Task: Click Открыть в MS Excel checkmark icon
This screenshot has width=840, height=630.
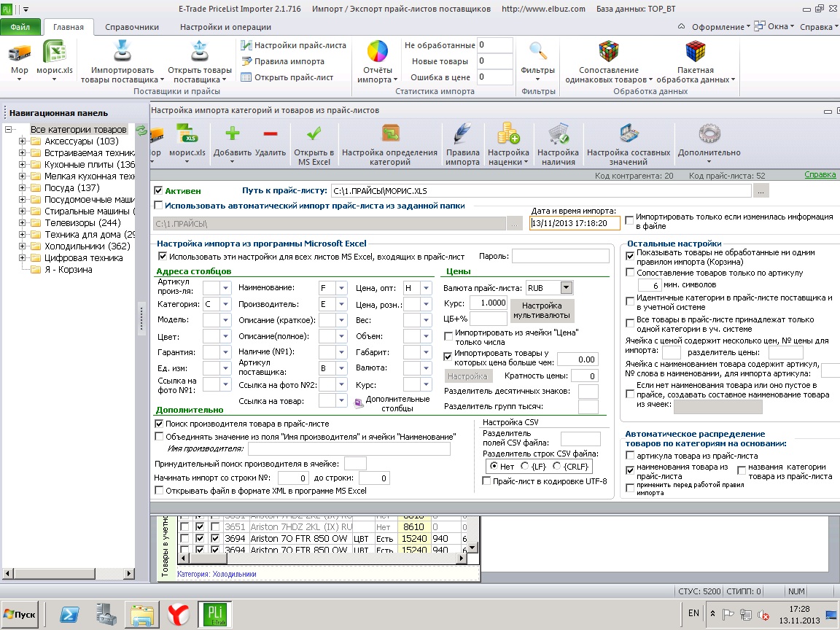Action: click(x=314, y=133)
